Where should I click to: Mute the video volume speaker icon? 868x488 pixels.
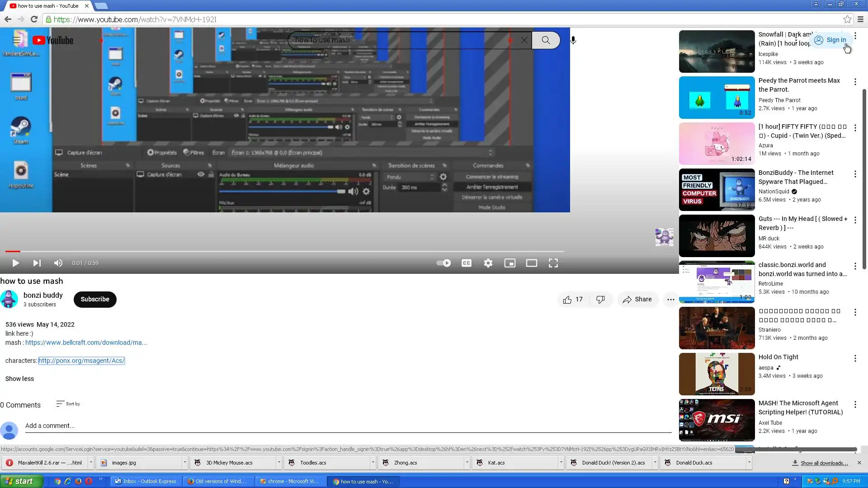58,263
